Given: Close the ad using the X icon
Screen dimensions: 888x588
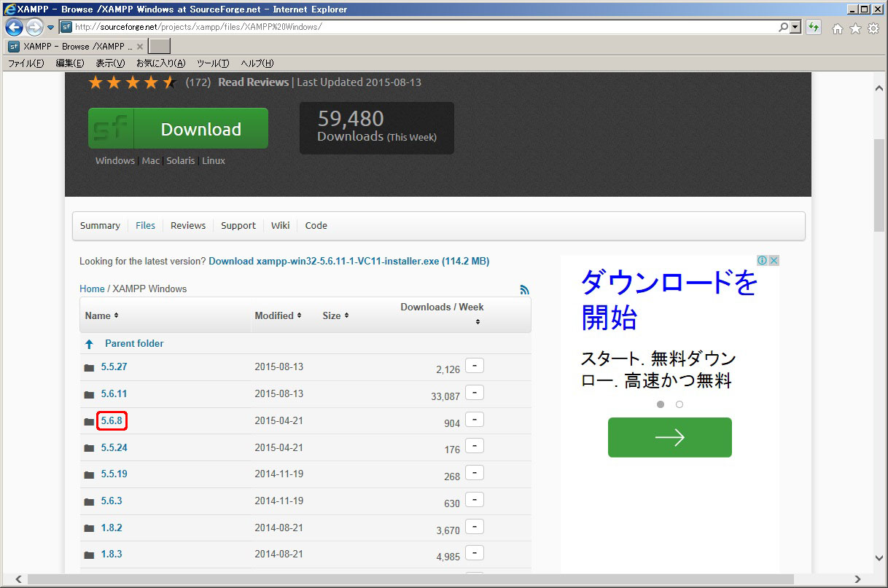Looking at the screenshot, I should [774, 261].
